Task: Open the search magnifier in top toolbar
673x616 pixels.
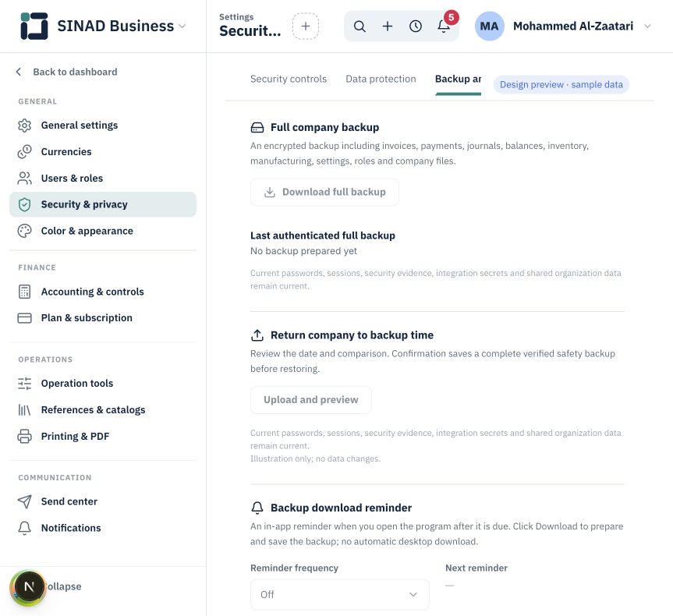Action: click(x=360, y=27)
